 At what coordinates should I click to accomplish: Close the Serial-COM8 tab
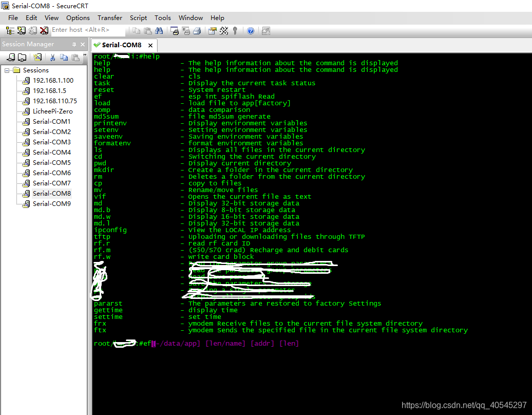point(150,46)
